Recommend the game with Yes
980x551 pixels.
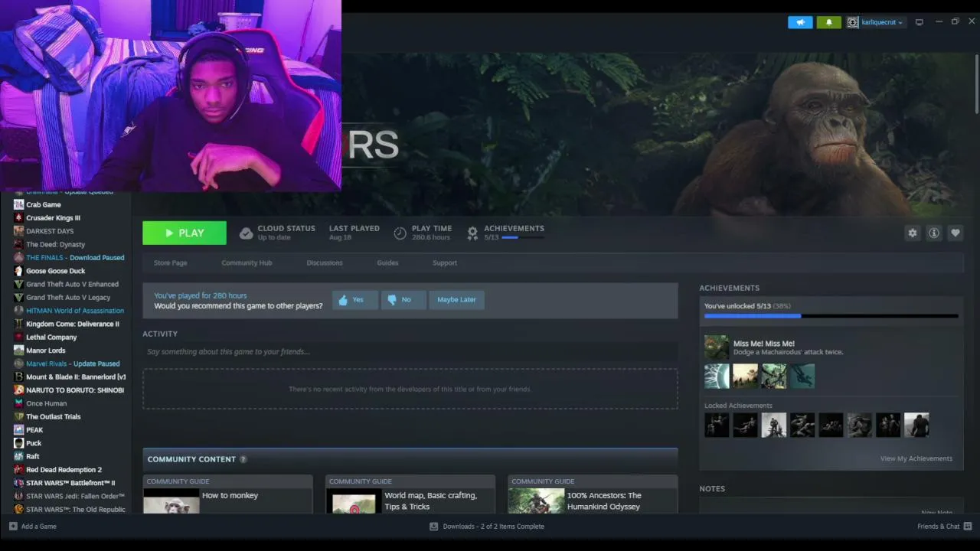tap(354, 299)
